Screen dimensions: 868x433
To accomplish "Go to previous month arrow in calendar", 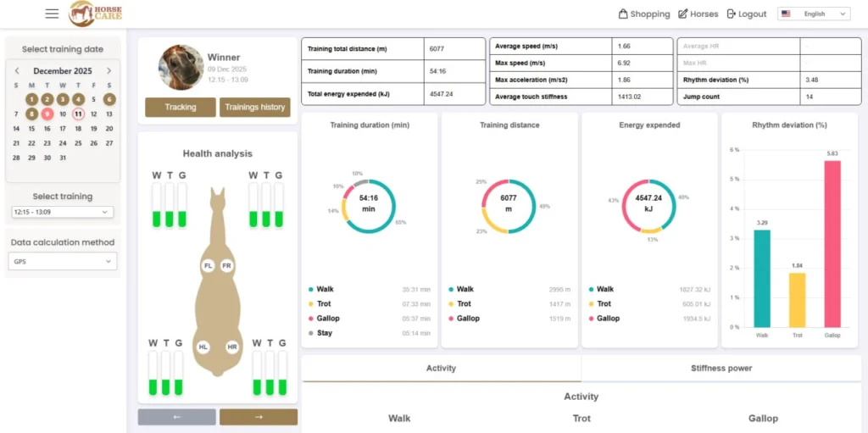I will click(17, 71).
